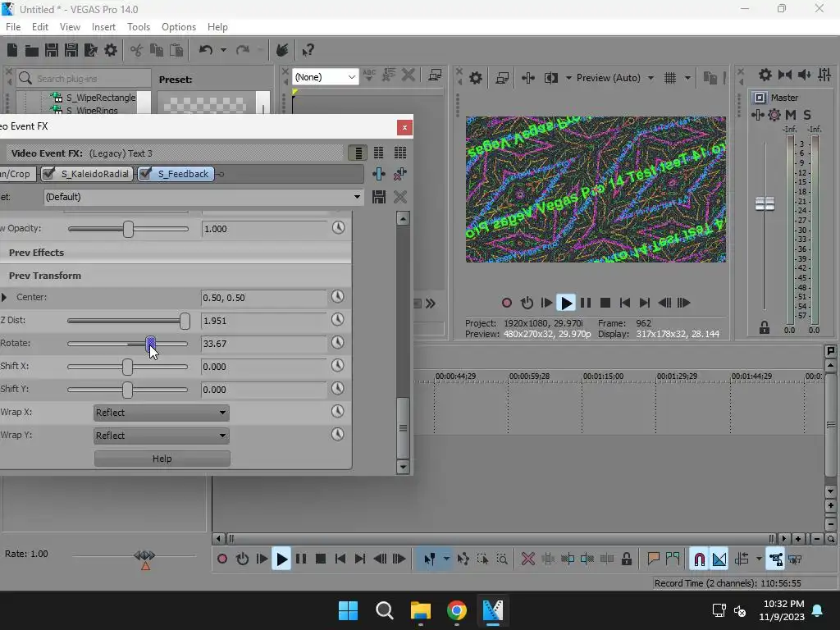Click Stop button in preview transport
This screenshot has width=840, height=630.
tap(605, 304)
